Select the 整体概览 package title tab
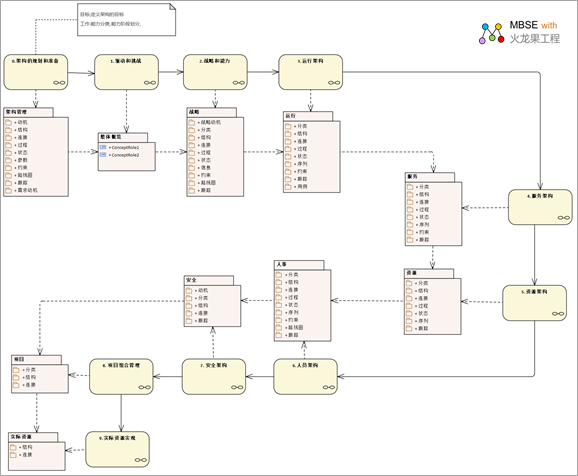578x476 pixels. tap(123, 137)
